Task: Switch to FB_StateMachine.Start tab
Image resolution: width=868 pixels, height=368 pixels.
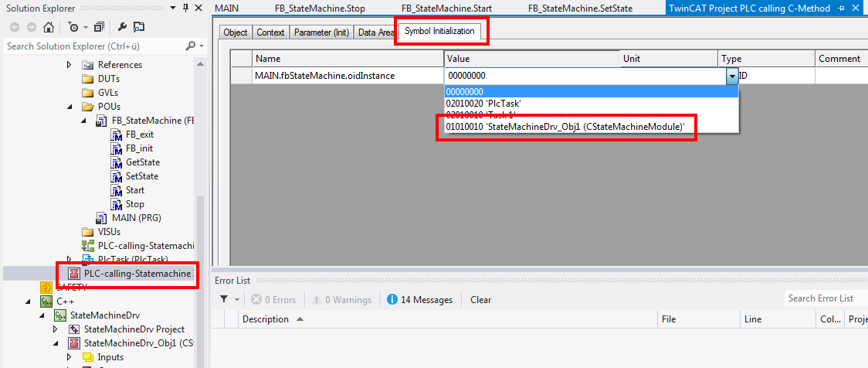Action: pos(446,9)
